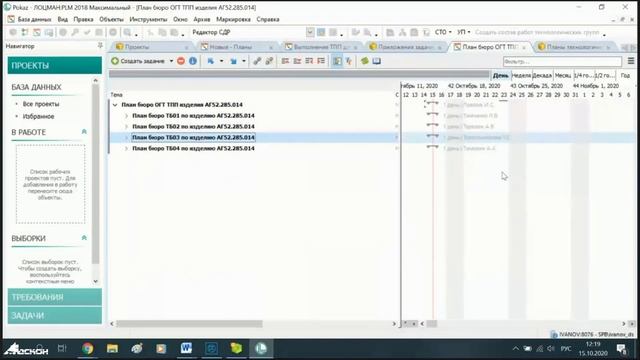The height and width of the screenshot is (360, 640).
Task: Open the Инструменты menu
Action: click(x=148, y=19)
